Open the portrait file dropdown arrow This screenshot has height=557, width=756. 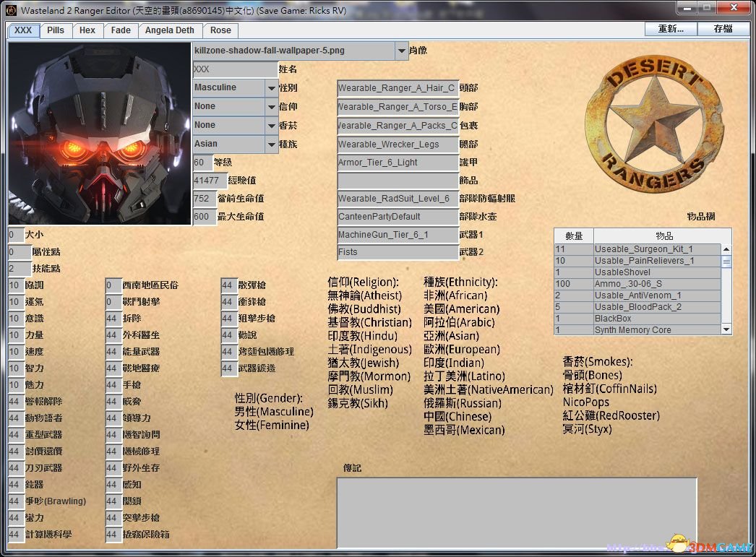pyautogui.click(x=402, y=51)
